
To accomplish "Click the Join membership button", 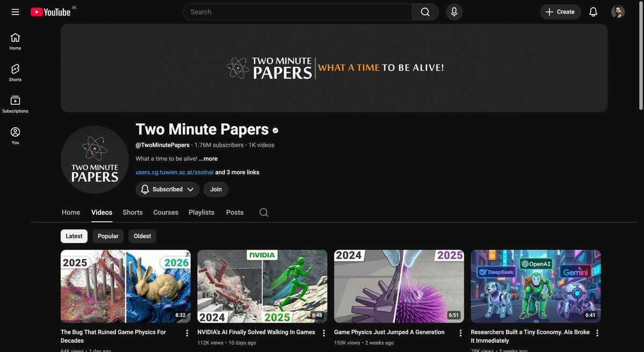I will [x=215, y=189].
